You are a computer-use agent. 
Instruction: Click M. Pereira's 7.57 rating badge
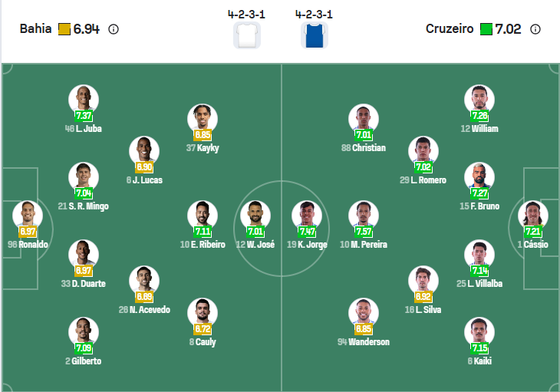[x=364, y=232]
